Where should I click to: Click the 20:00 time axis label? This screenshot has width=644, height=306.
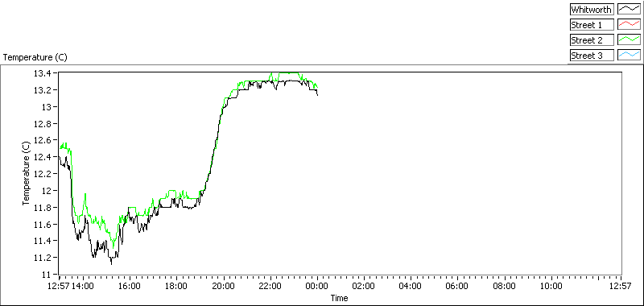(x=224, y=286)
